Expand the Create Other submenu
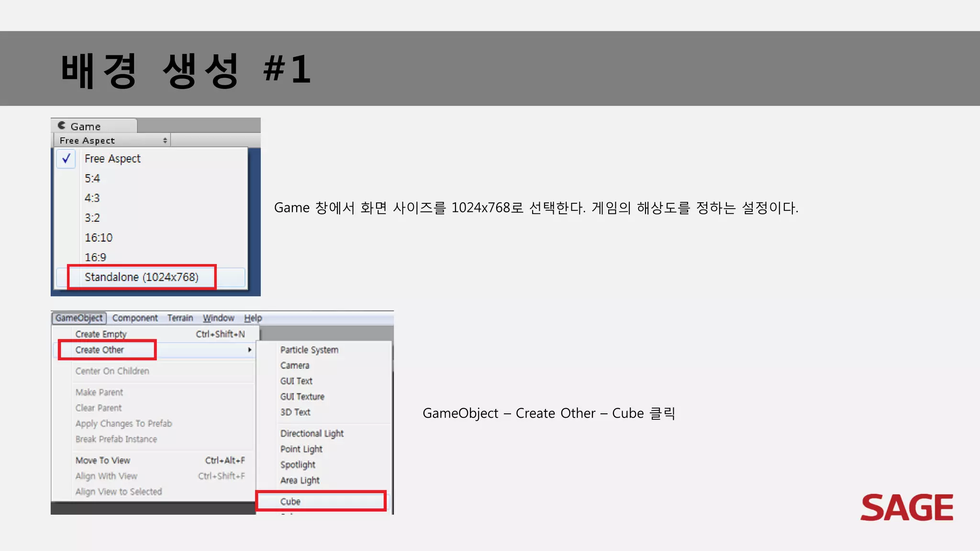Image resolution: width=980 pixels, height=551 pixels. [154, 350]
